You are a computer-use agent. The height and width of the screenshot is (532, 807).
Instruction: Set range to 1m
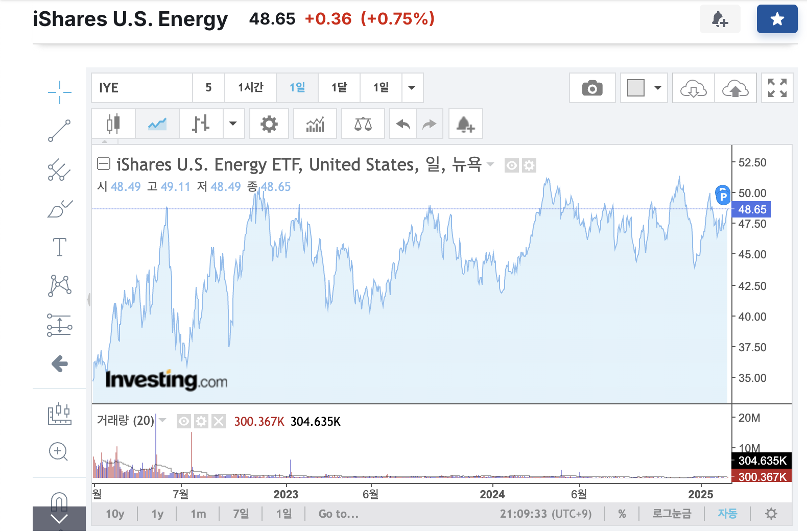point(198,514)
